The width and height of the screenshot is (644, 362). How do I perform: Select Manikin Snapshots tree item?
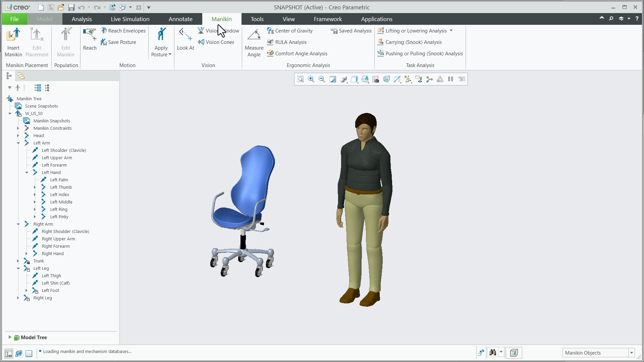[x=52, y=121]
